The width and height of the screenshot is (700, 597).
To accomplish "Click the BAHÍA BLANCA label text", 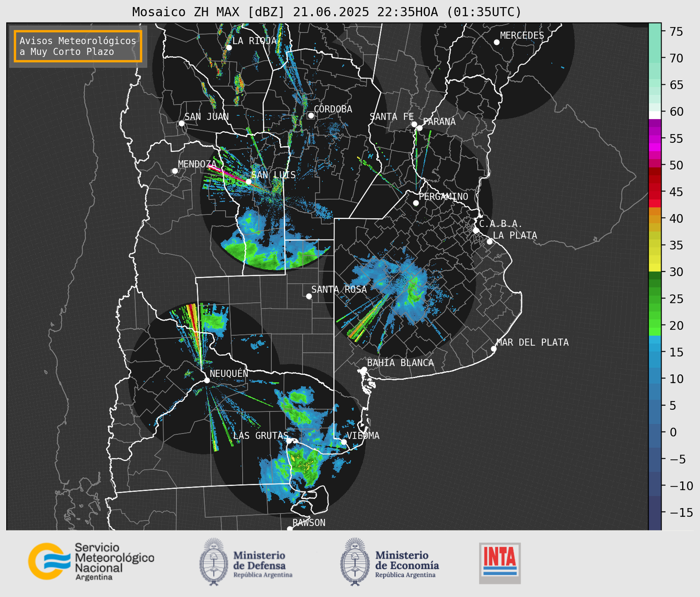I will 400,363.
